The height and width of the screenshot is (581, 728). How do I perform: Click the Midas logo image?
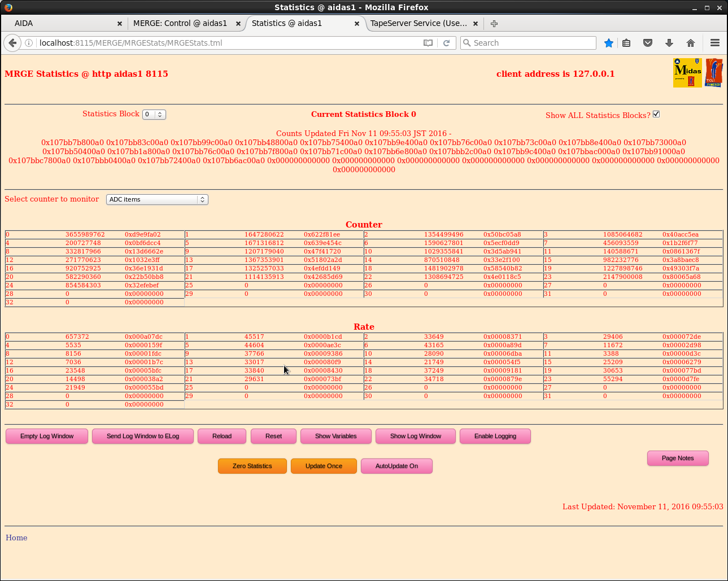pyautogui.click(x=687, y=73)
